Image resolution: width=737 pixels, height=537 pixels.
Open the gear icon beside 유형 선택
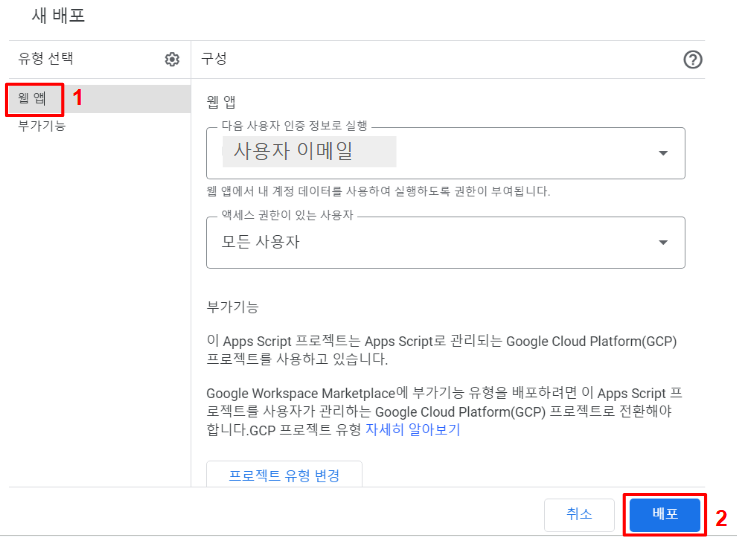(172, 59)
